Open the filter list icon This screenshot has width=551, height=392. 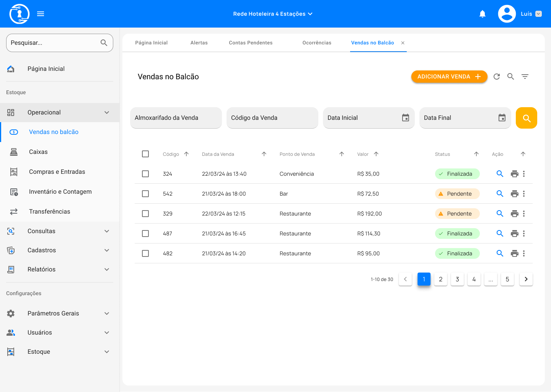525,77
